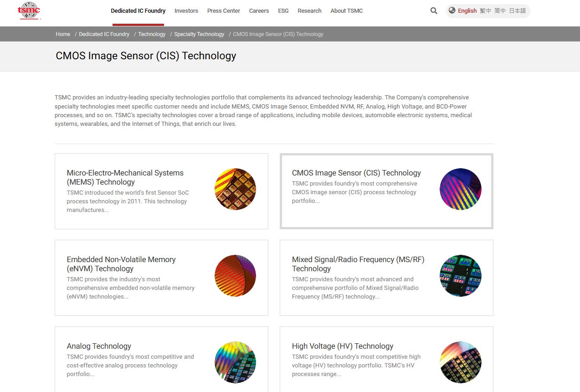Switch to Simplified Chinese 简中

coord(500,10)
